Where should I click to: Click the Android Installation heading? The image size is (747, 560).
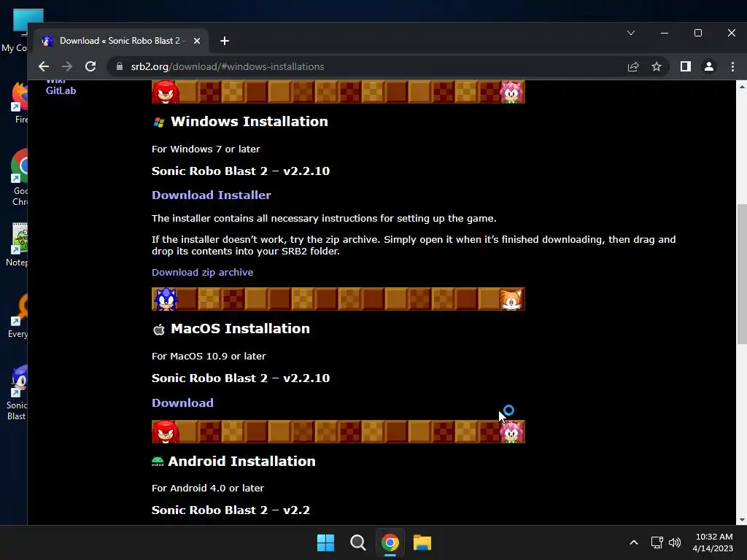pyautogui.click(x=241, y=461)
